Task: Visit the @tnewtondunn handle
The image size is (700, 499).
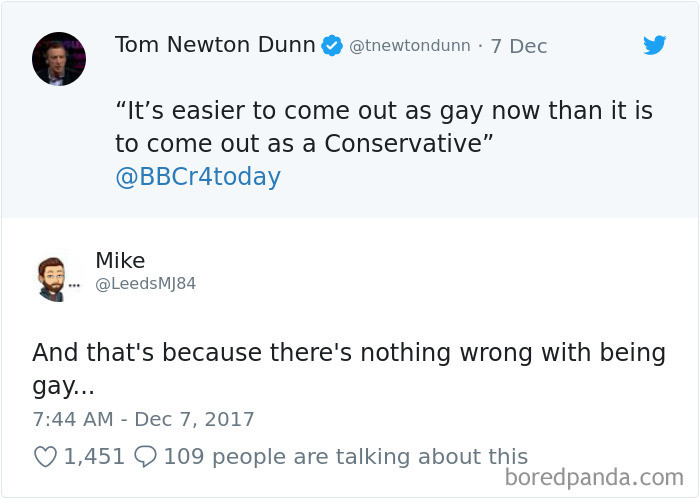Action: tap(409, 46)
